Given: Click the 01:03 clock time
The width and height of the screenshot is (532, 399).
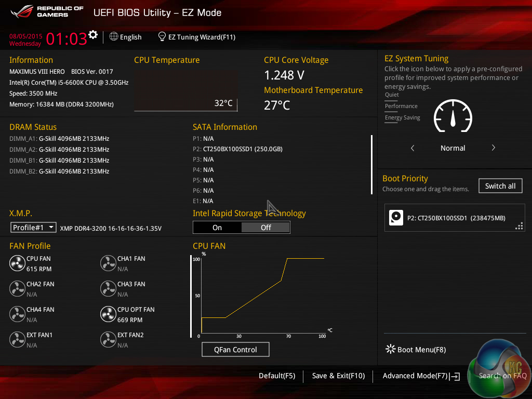Looking at the screenshot, I should point(66,38).
